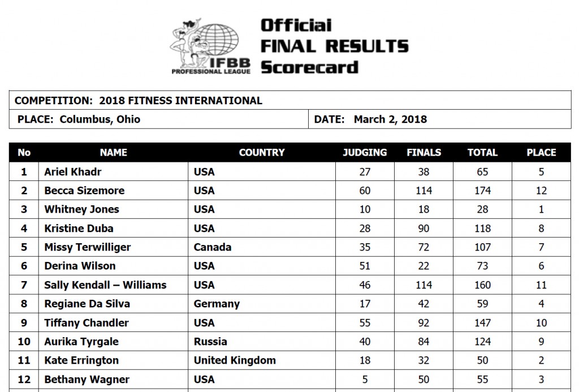Click Becca Sizemore's total score of 174

482,191
